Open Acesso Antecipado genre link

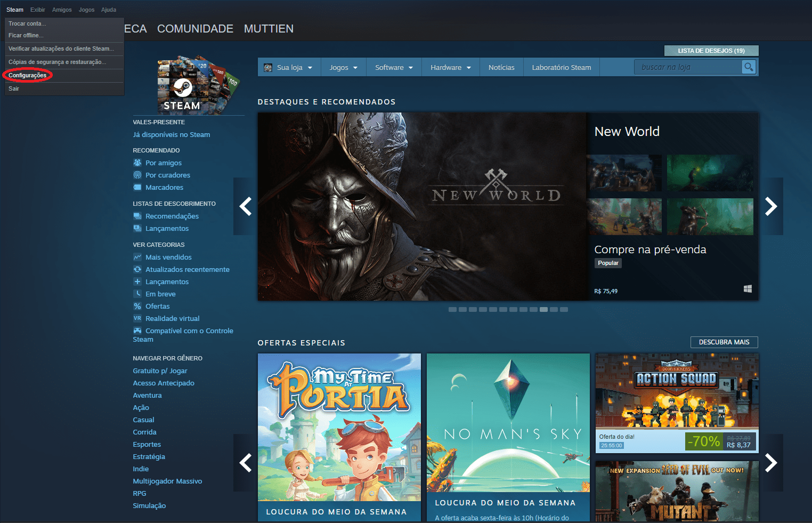(164, 383)
